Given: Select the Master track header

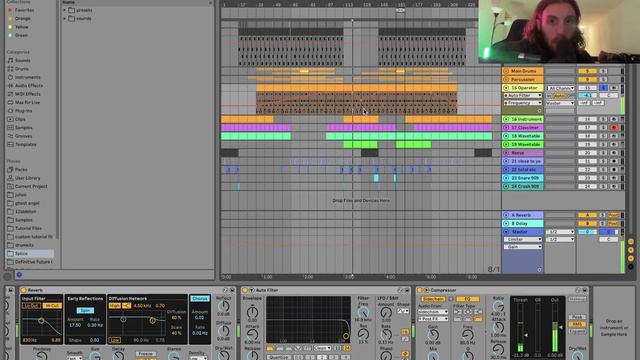Looking at the screenshot, I should 523,232.
